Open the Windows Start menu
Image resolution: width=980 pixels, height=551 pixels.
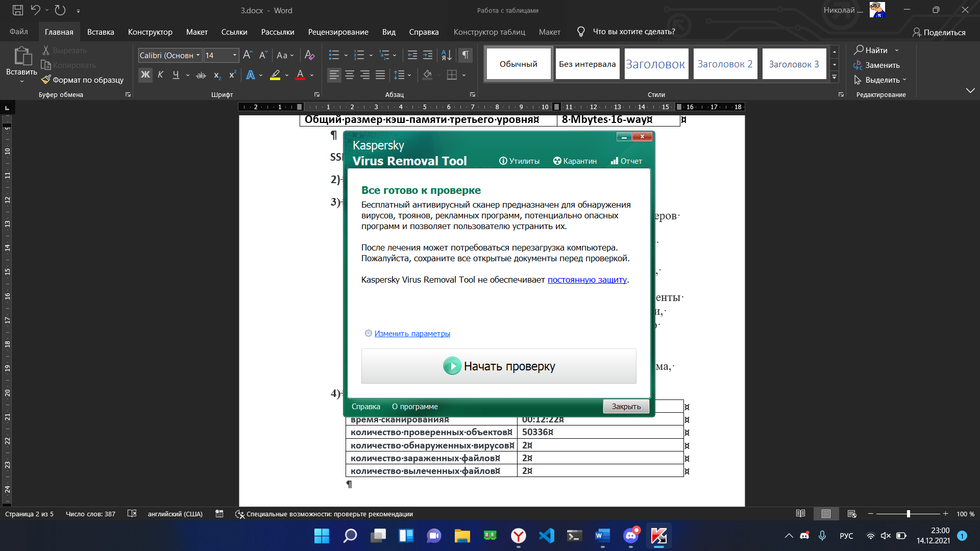[x=322, y=536]
